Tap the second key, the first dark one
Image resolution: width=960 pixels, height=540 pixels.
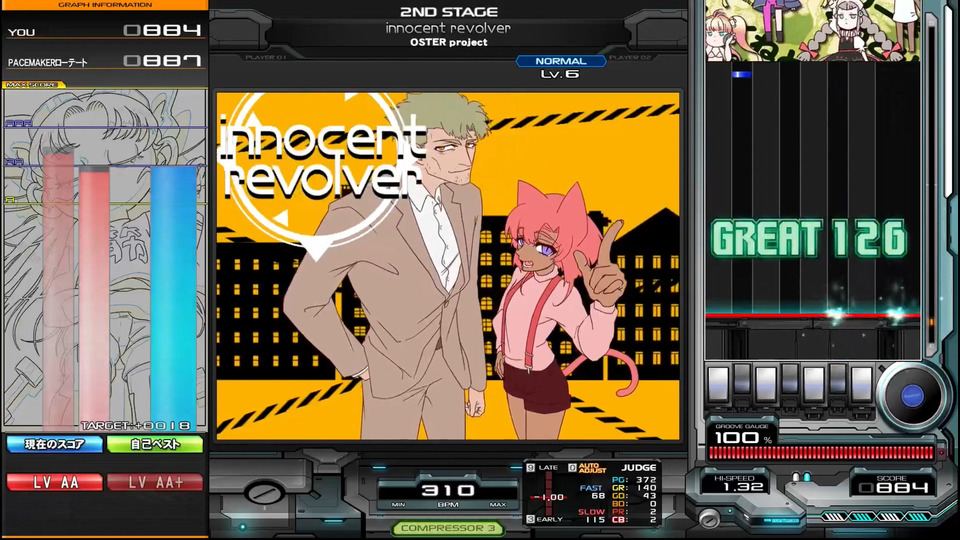pyautogui.click(x=742, y=380)
